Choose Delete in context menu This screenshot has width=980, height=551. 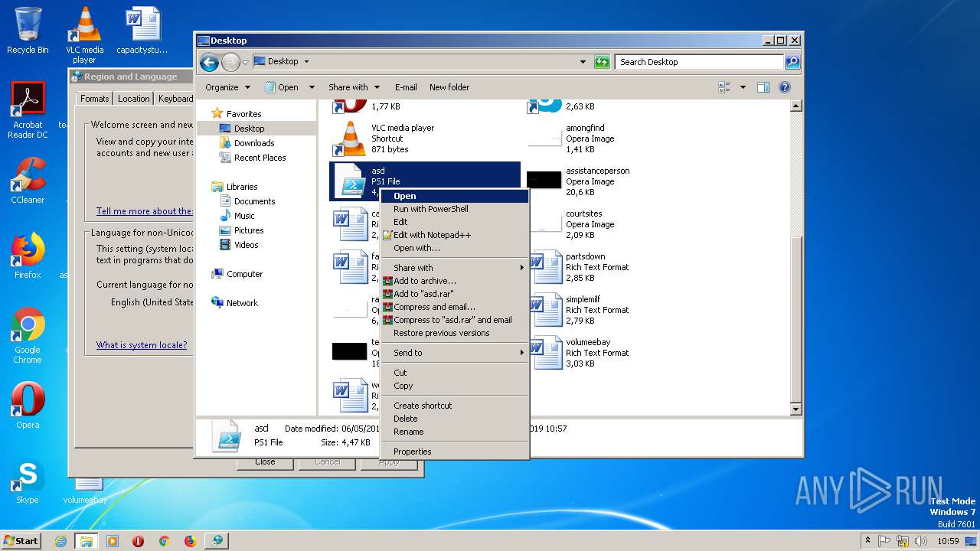[x=455, y=419]
